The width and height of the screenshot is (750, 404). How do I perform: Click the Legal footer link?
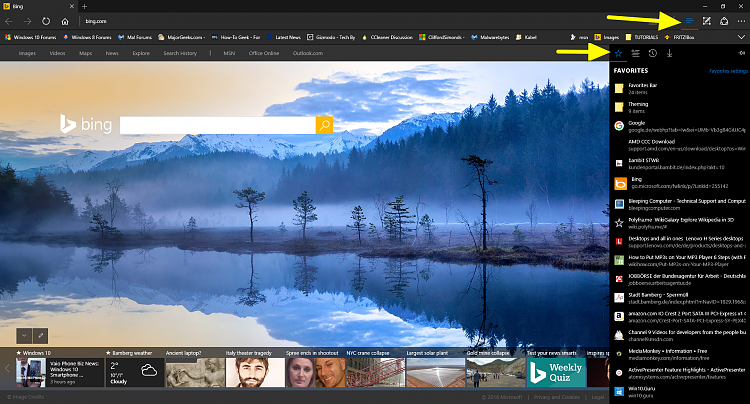pos(598,397)
